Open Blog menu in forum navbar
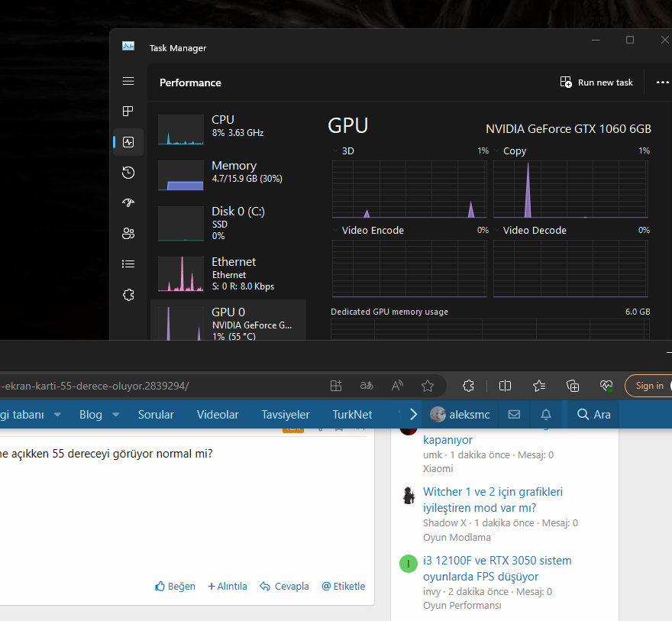 [90, 415]
